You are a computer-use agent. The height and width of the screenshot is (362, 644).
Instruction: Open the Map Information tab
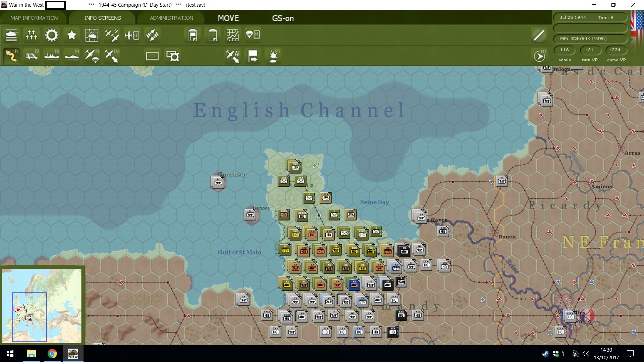(x=34, y=18)
